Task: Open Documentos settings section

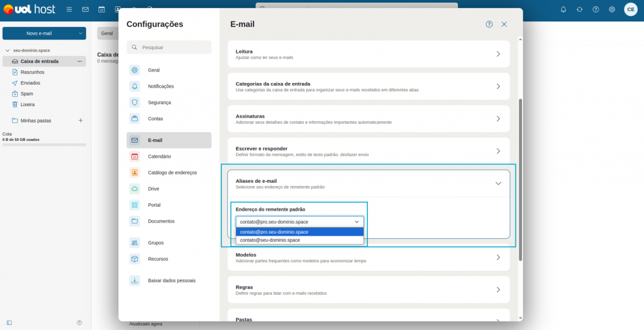Action: pyautogui.click(x=169, y=221)
